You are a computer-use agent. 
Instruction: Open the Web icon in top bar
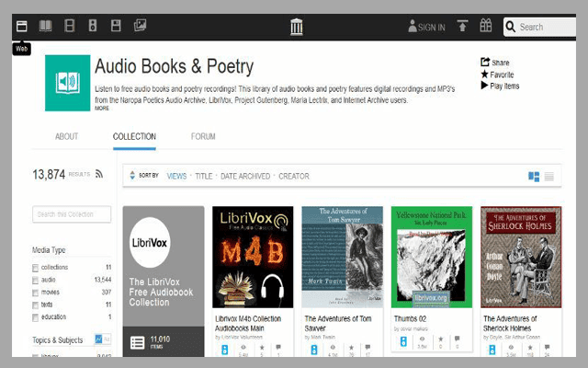click(22, 26)
